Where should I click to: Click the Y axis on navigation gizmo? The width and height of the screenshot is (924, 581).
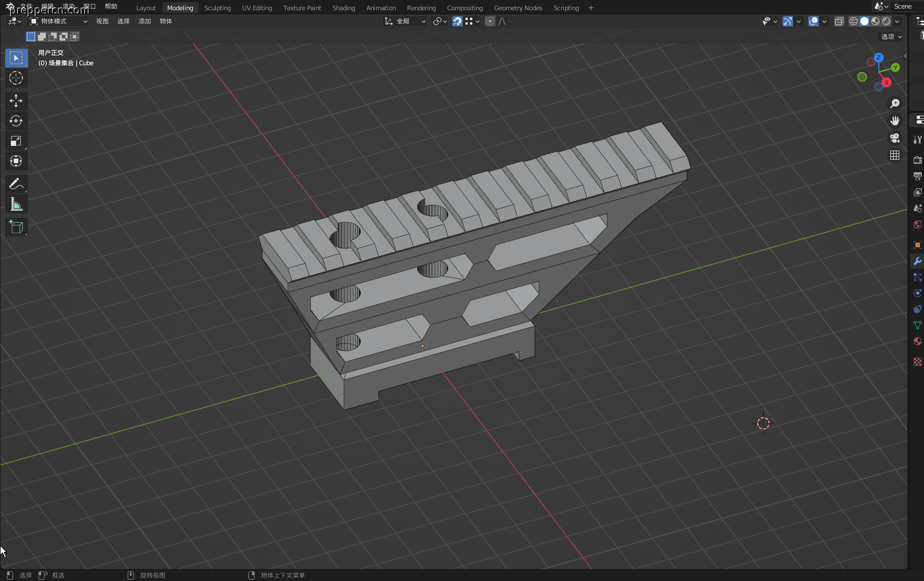point(895,68)
